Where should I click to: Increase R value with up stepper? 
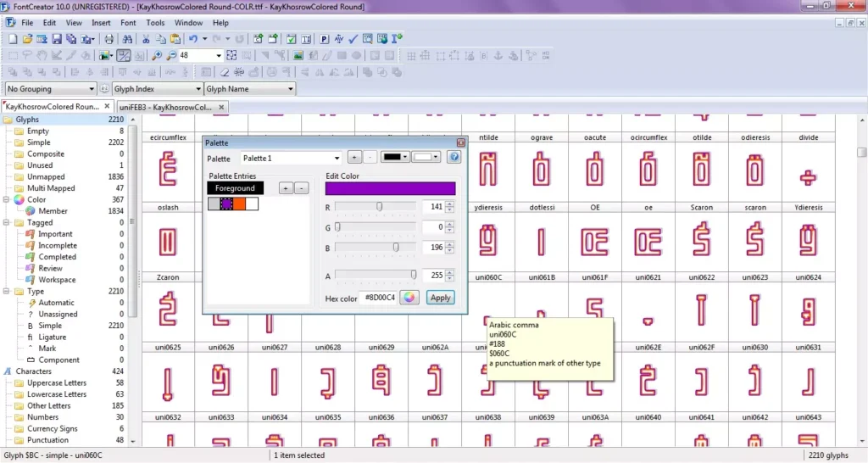click(449, 204)
